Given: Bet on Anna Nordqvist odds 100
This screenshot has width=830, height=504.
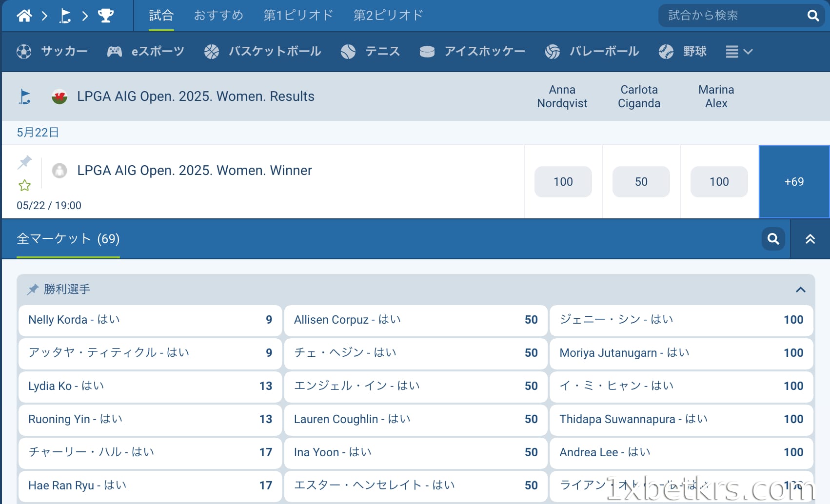Looking at the screenshot, I should point(563,182).
